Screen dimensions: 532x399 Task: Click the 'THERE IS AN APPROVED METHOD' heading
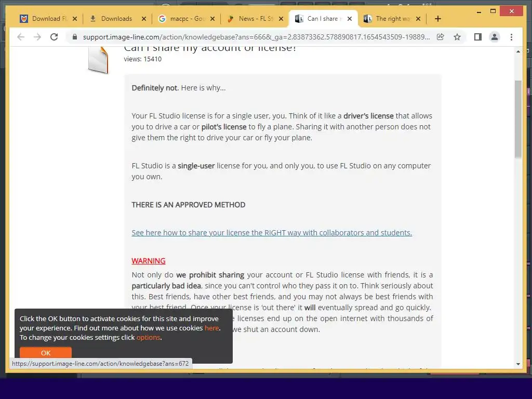[188, 205]
